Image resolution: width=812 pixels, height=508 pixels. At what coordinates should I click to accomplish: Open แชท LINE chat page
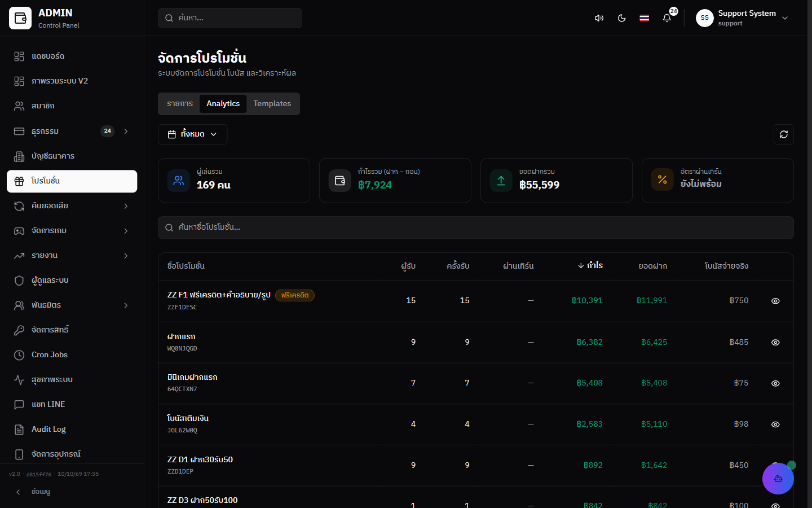point(72,405)
